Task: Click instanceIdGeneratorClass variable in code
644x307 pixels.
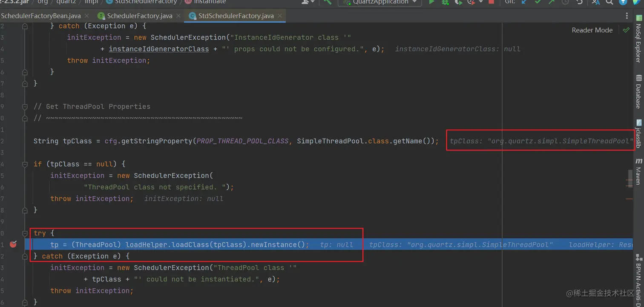Action: click(x=159, y=49)
